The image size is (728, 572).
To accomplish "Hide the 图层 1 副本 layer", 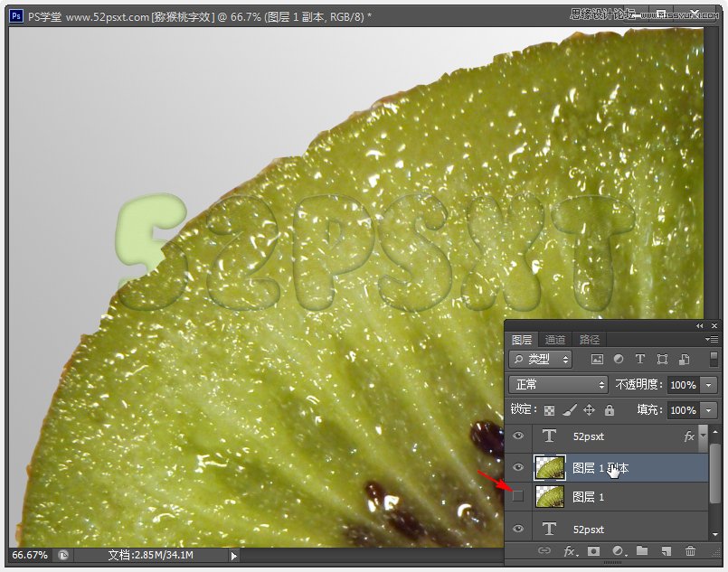I will (518, 468).
